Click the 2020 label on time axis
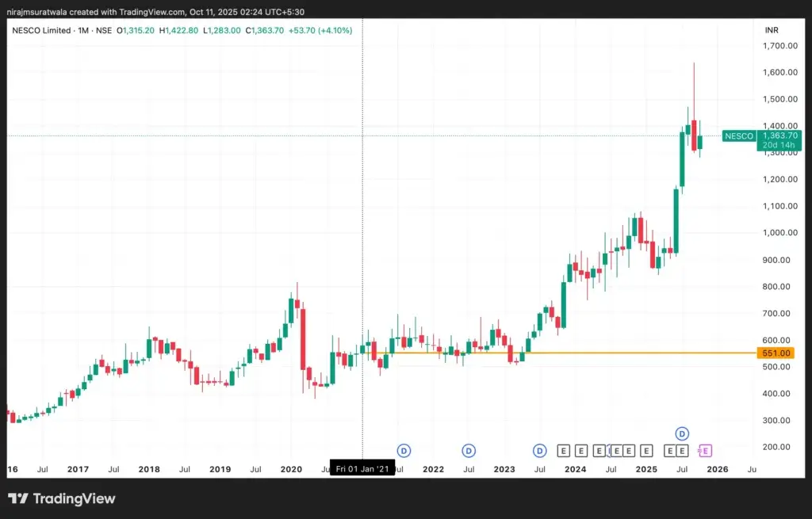Image resolution: width=812 pixels, height=519 pixels. [291, 469]
